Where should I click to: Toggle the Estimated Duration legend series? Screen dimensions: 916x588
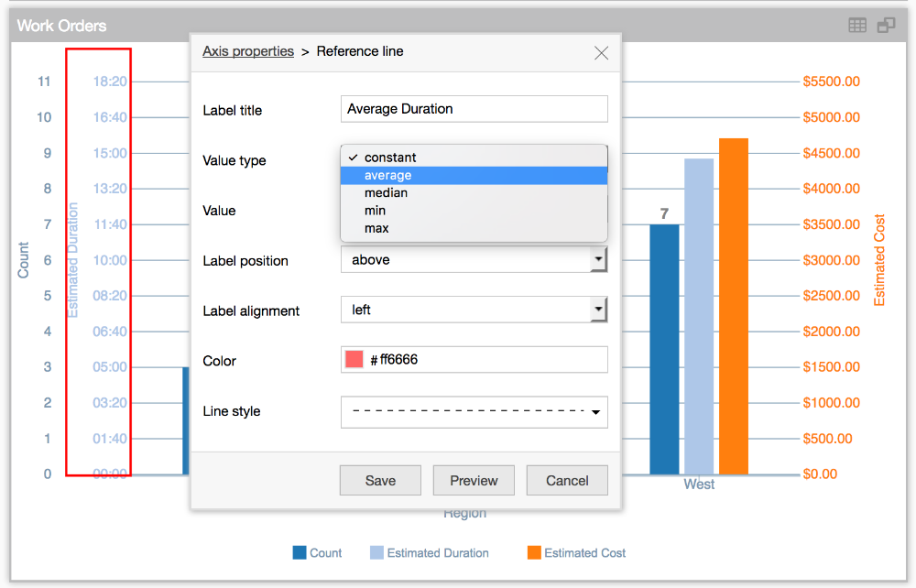tap(429, 553)
